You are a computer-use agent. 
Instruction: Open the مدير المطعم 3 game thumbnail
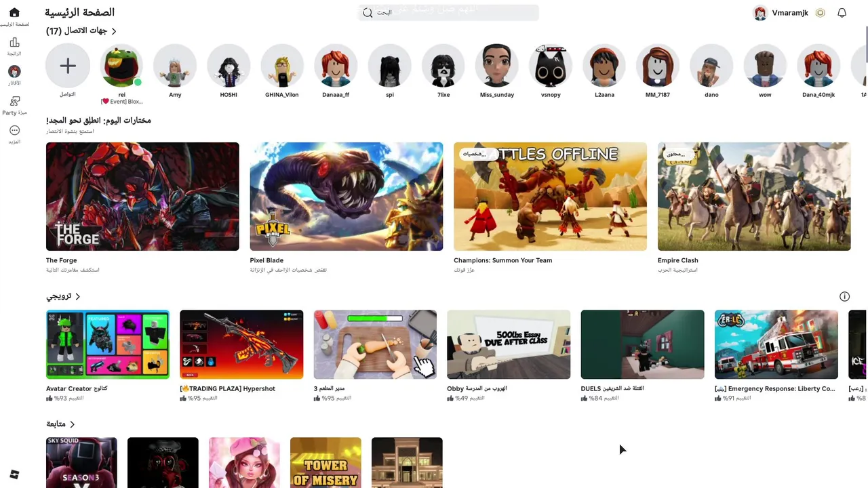coord(375,344)
